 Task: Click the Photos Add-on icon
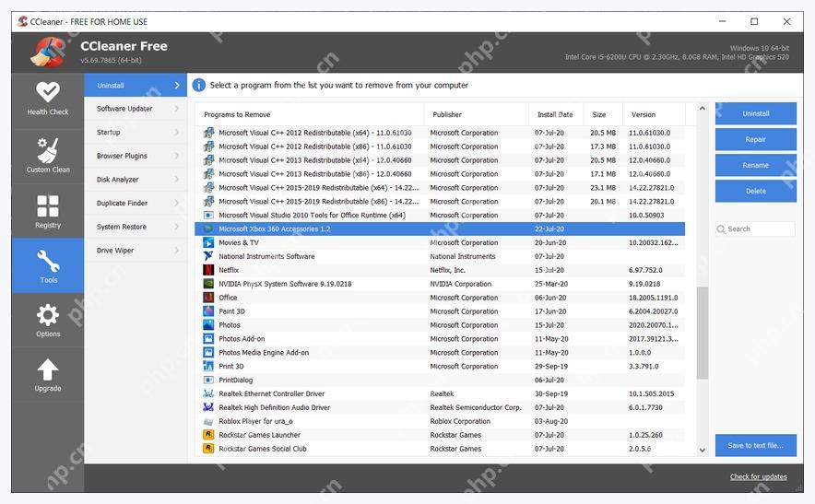(208, 339)
